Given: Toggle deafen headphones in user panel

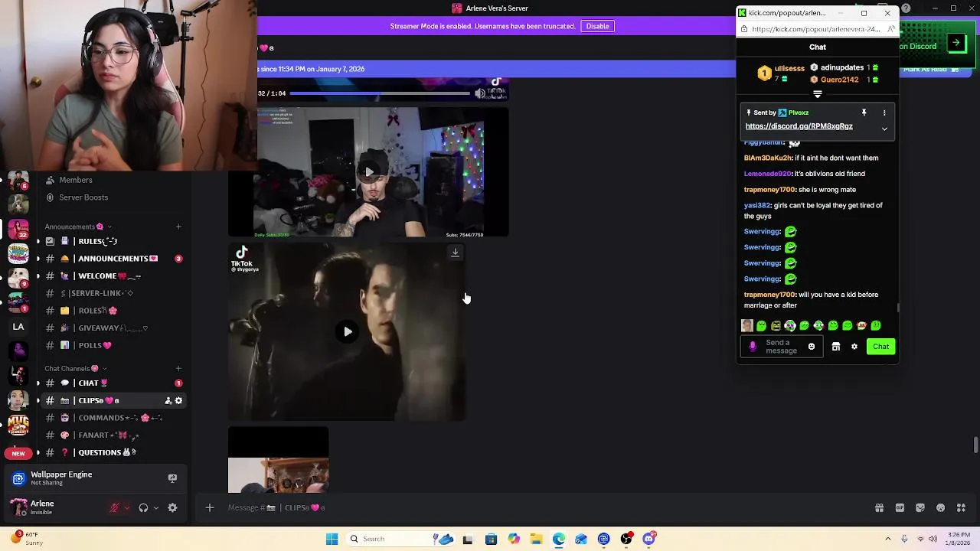Looking at the screenshot, I should [143, 507].
